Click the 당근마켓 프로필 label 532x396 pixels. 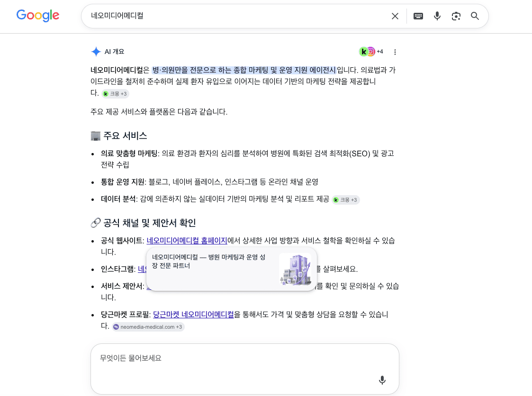[x=125, y=315]
